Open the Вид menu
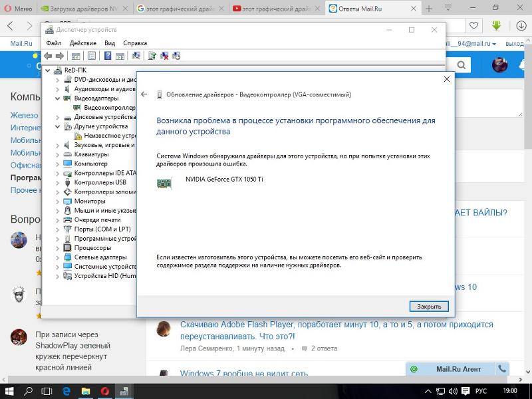Viewport: 532px width, 399px height. pos(110,43)
